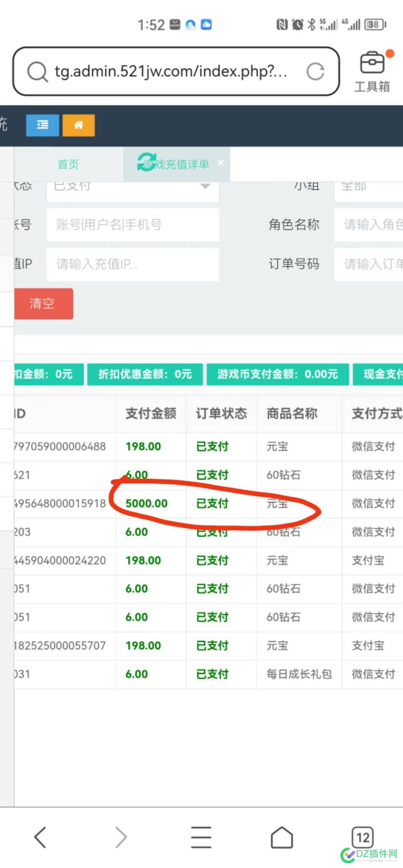Click 已支付 status in the 5000.00 row

click(212, 504)
